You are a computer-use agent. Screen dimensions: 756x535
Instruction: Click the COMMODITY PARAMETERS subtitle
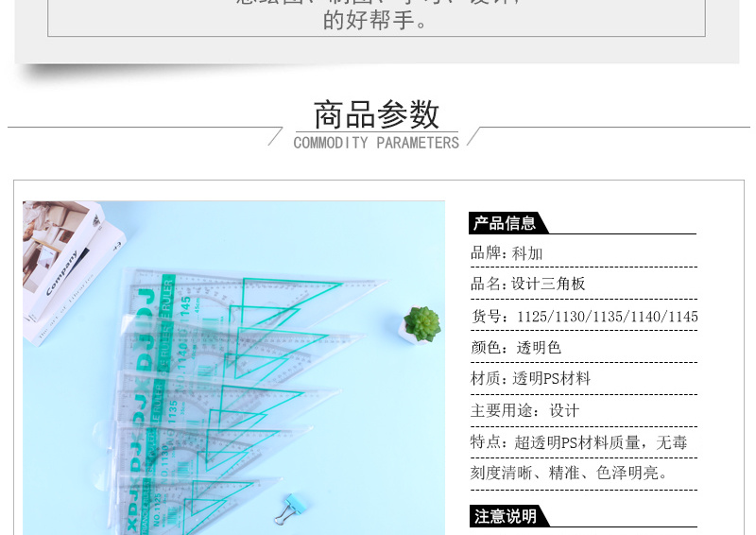[x=376, y=143]
